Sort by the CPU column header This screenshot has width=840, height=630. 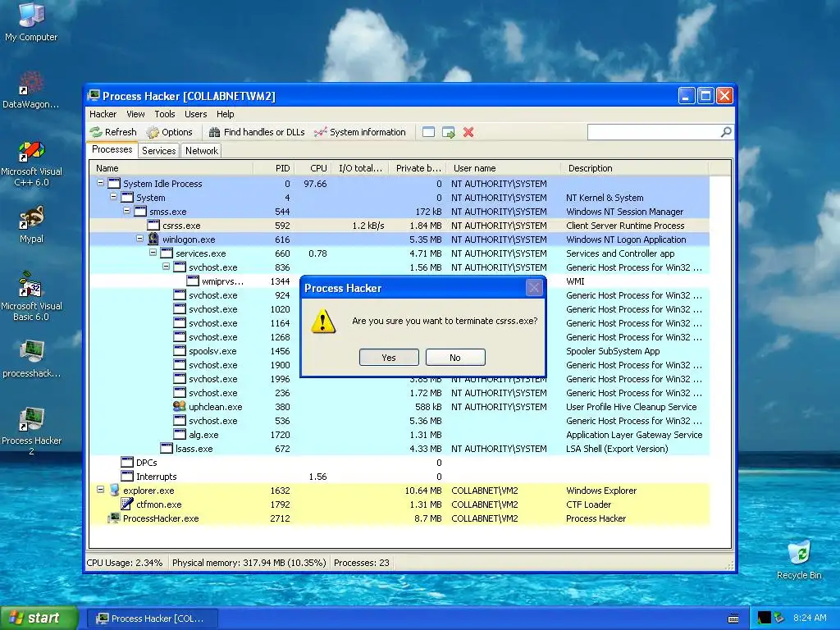313,168
